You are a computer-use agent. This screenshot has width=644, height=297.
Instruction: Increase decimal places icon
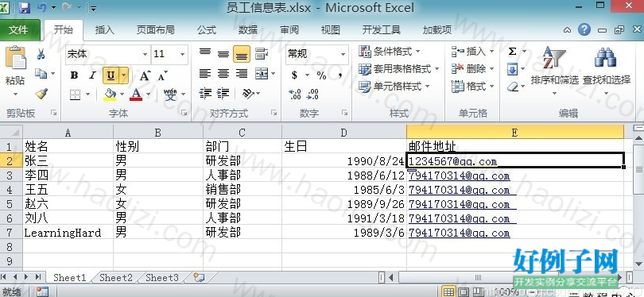[294, 94]
